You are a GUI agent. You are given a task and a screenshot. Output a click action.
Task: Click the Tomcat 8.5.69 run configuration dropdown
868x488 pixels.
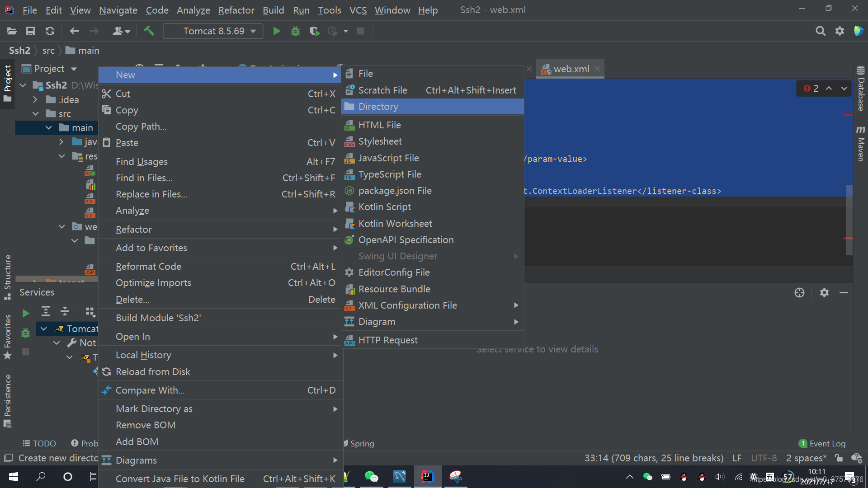point(213,30)
